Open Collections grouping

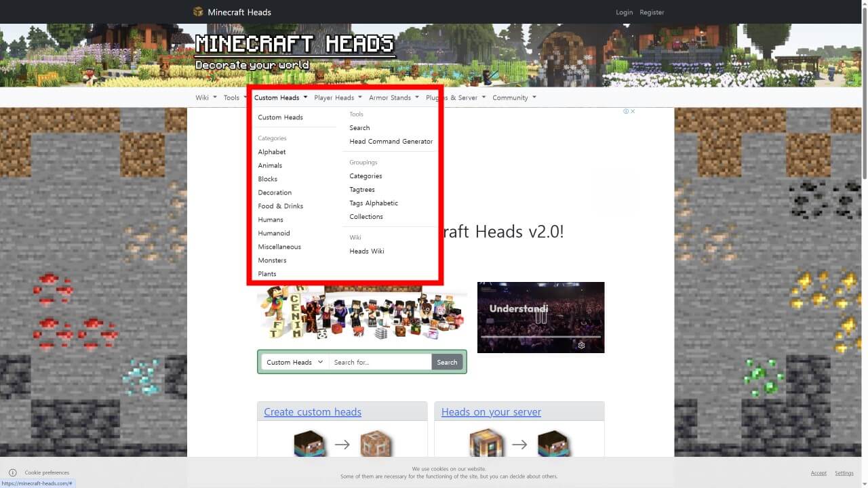click(366, 216)
